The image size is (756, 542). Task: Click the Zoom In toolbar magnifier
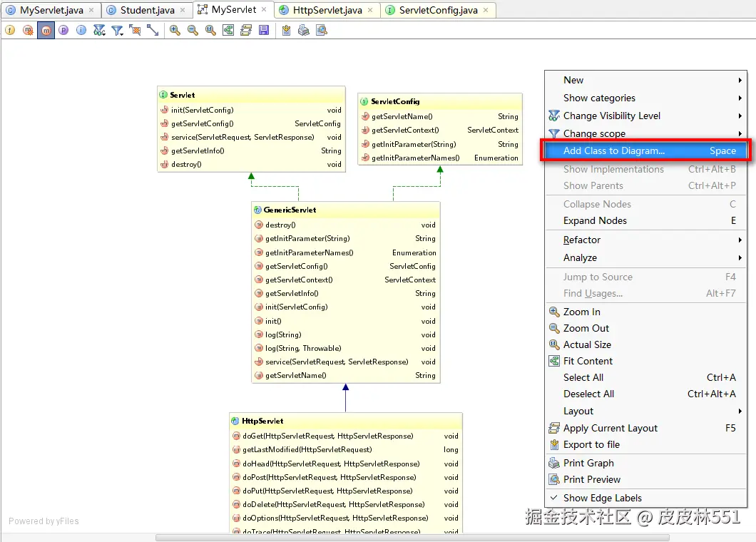click(175, 31)
